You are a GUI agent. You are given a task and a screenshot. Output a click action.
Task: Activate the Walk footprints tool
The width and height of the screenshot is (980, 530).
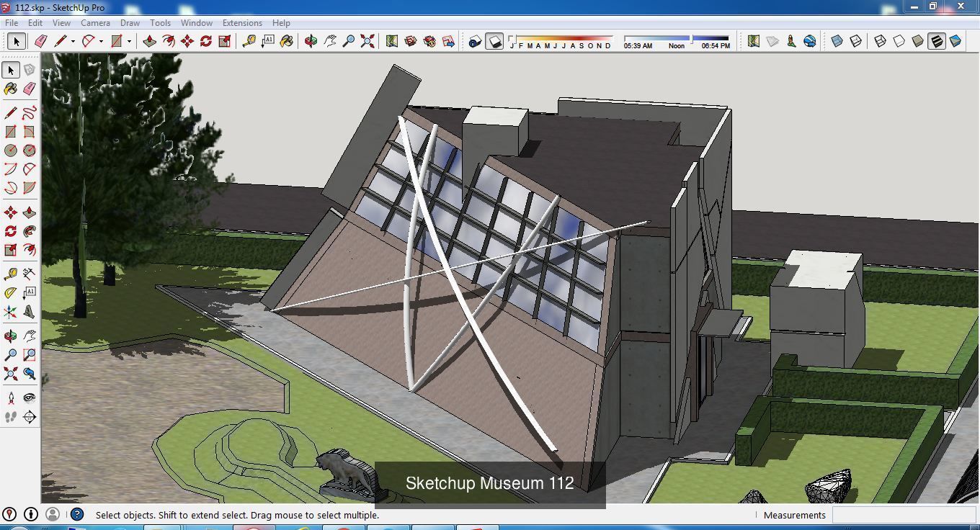coord(10,416)
